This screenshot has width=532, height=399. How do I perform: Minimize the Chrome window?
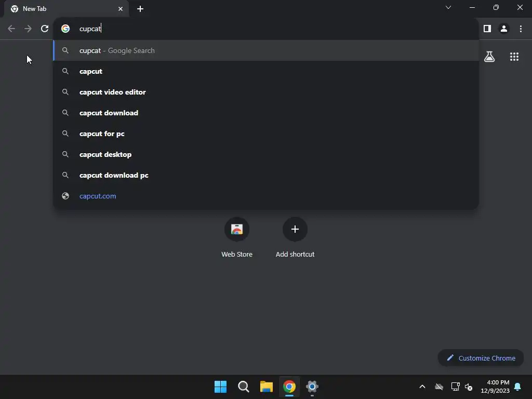pyautogui.click(x=472, y=7)
